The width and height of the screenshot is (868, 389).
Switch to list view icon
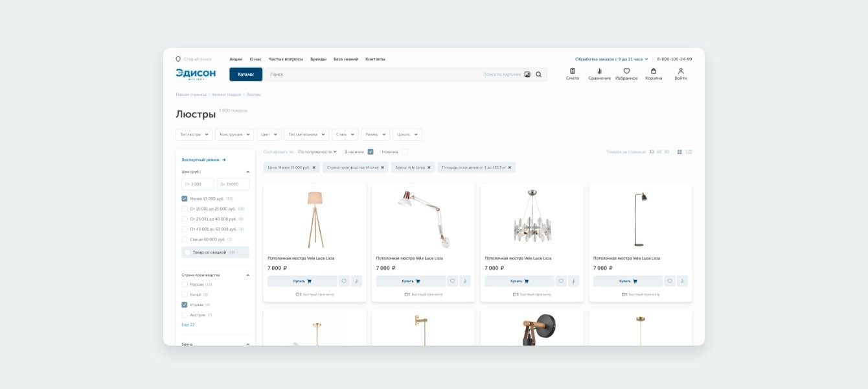pos(689,152)
